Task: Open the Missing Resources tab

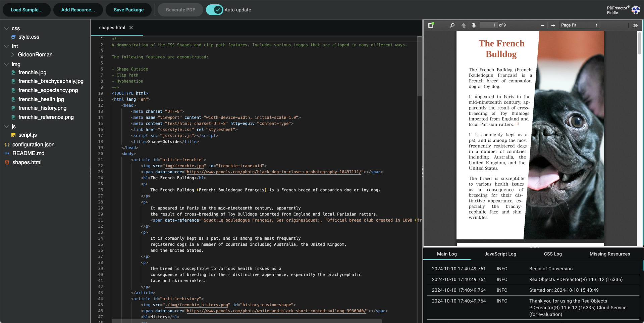Action: pos(609,254)
